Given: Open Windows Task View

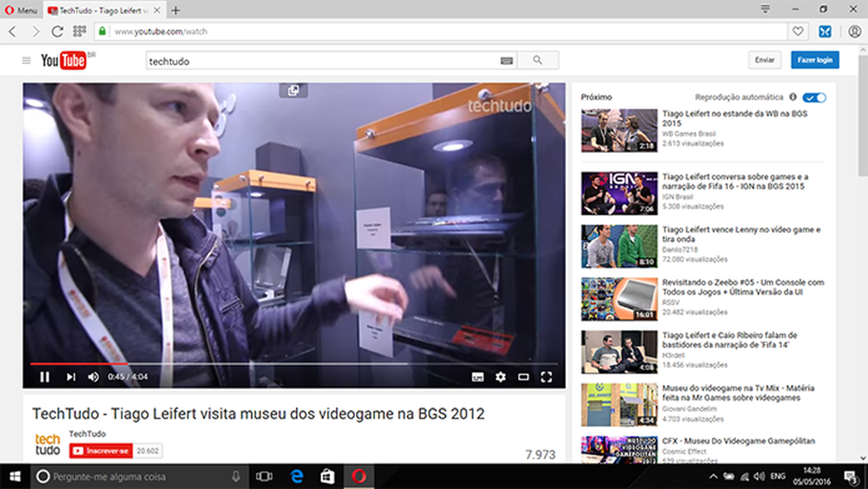Looking at the screenshot, I should (x=264, y=476).
